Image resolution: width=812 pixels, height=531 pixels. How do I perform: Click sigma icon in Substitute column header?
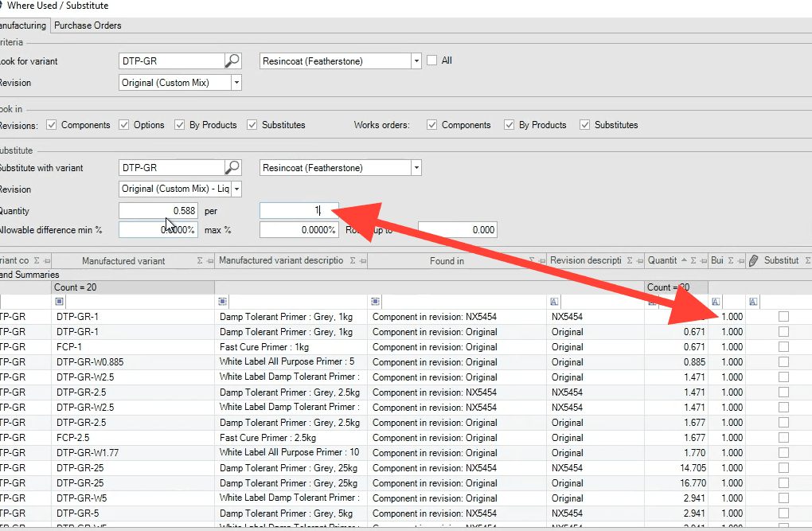point(808,260)
